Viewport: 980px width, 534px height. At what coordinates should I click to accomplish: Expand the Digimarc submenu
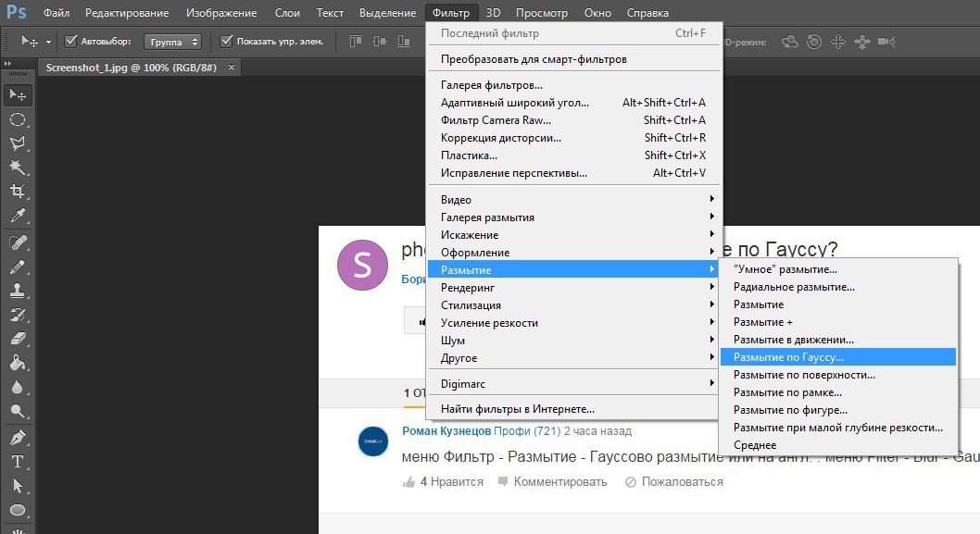[573, 383]
